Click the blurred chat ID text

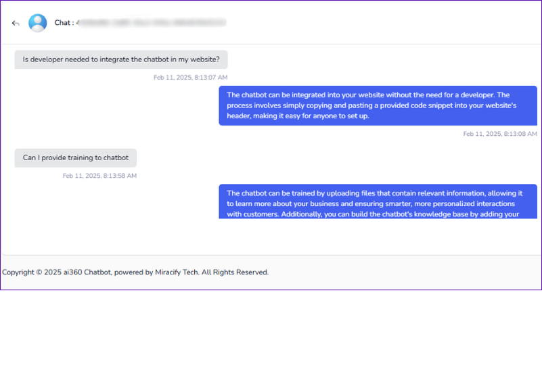pyautogui.click(x=152, y=22)
